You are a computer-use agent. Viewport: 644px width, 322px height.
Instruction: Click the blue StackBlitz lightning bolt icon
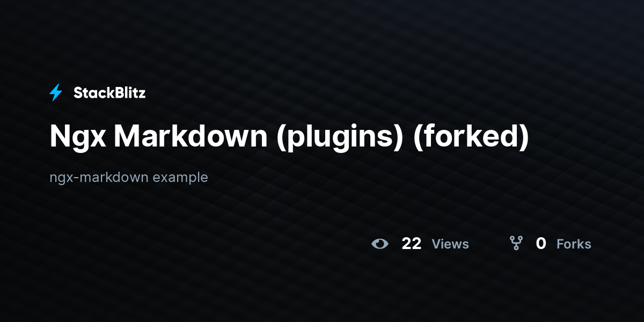[56, 92]
